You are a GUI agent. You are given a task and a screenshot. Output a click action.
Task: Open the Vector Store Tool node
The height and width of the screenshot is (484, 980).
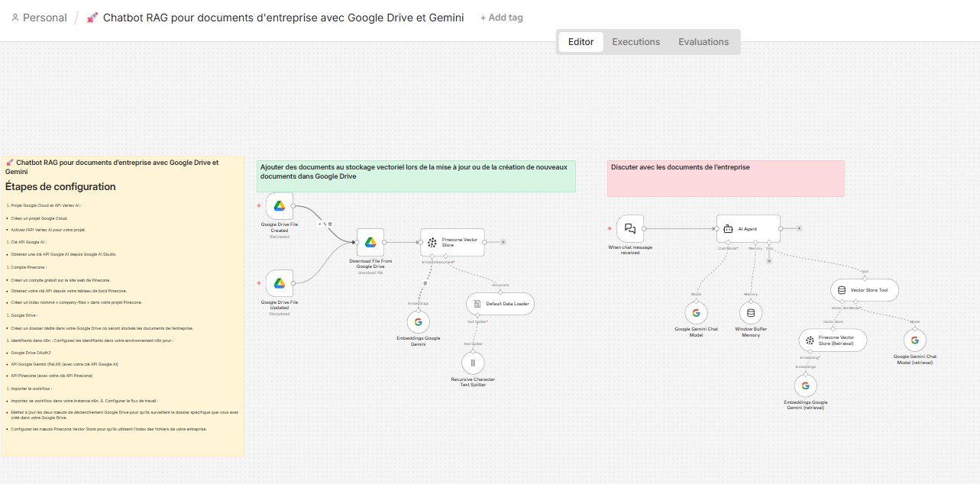click(x=864, y=289)
